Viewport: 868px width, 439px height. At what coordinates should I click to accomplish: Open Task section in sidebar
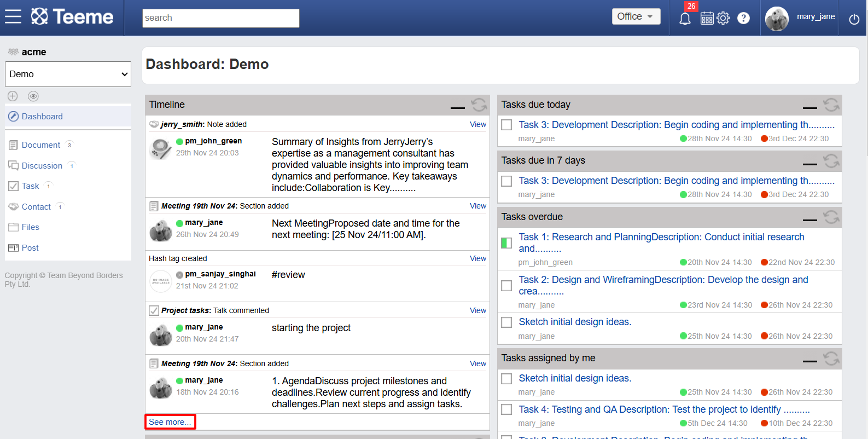(31, 186)
